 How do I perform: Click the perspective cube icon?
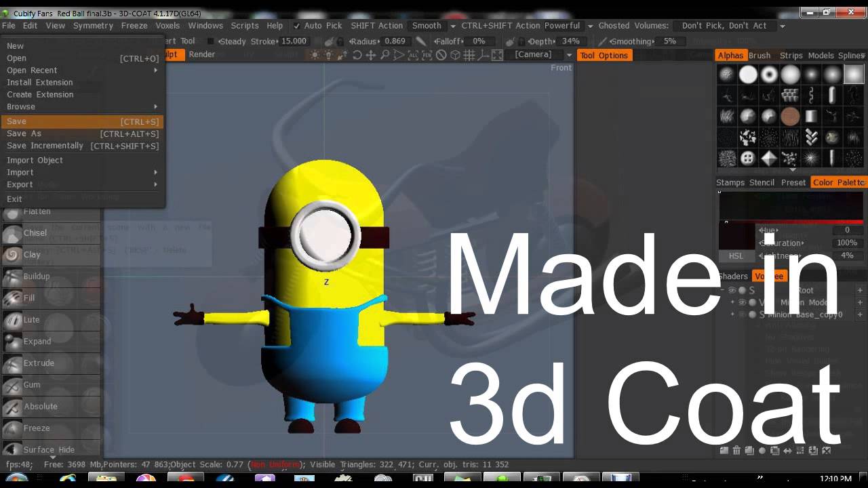coord(456,55)
